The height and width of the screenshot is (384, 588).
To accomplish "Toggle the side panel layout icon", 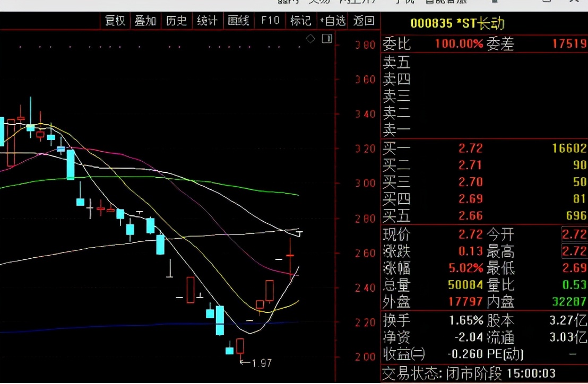I will [327, 39].
